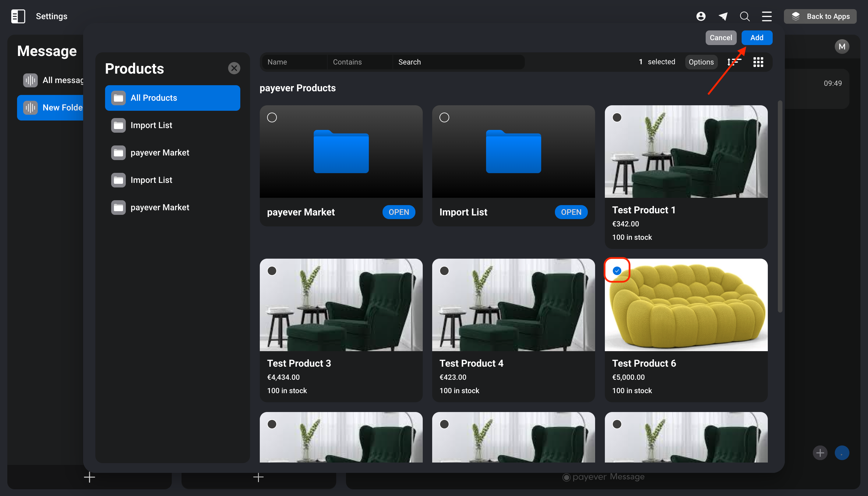Select the Import List folder radio circle
Viewport: 868px width, 496px height.
[444, 117]
